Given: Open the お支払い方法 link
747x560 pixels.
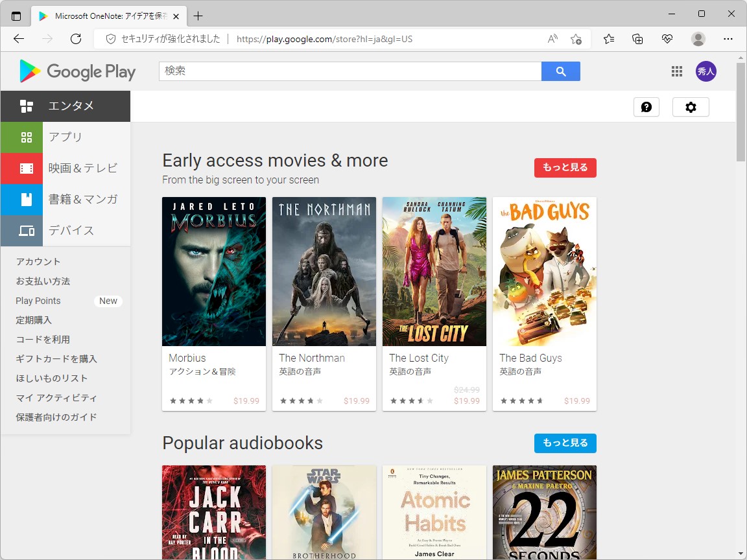Looking at the screenshot, I should 43,281.
